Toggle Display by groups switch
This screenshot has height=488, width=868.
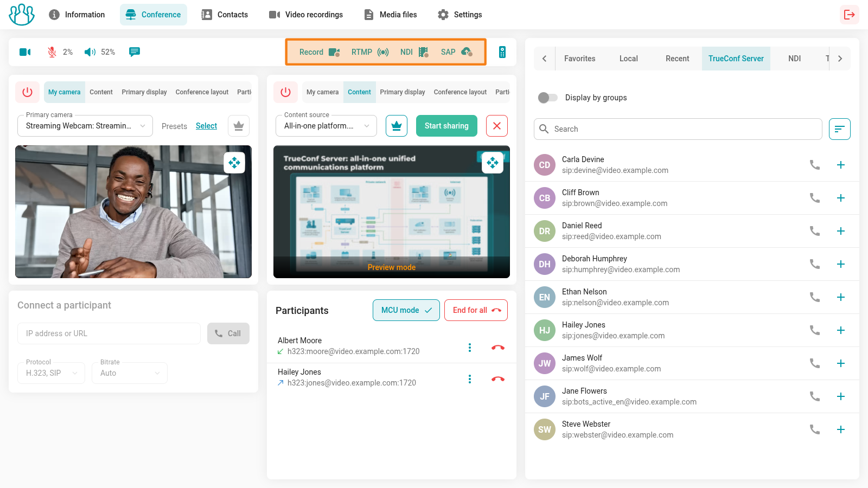click(x=548, y=98)
